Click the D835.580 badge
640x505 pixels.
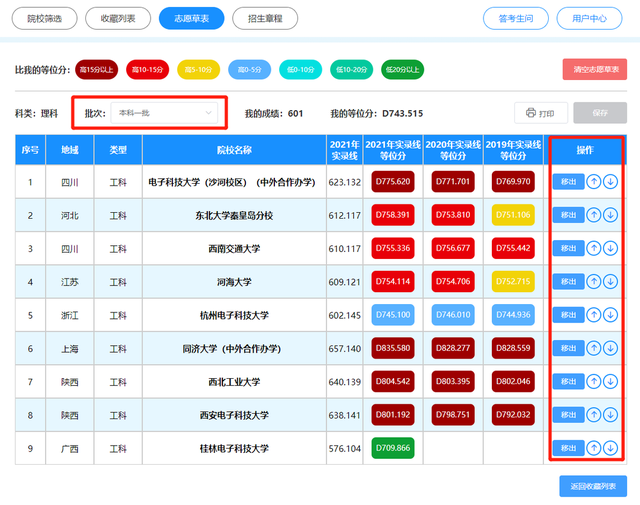coord(393,348)
